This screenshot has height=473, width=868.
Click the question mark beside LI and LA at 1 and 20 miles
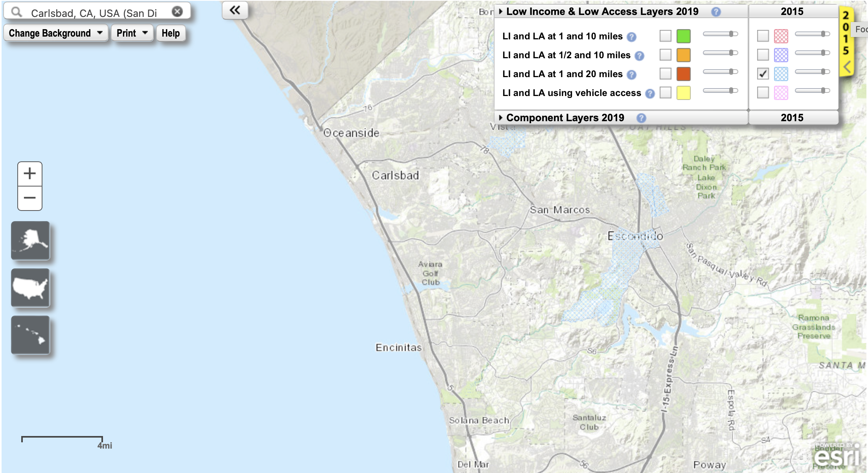click(x=632, y=74)
